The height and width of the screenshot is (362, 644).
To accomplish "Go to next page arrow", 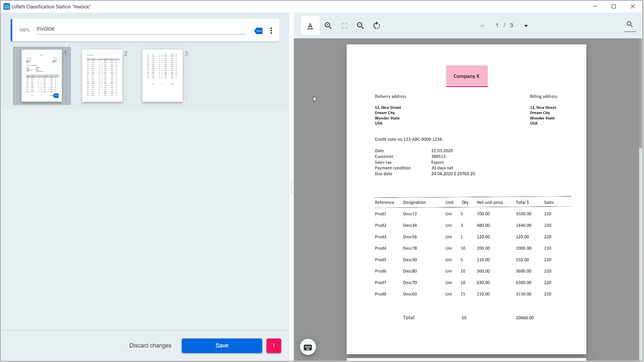I will [526, 26].
